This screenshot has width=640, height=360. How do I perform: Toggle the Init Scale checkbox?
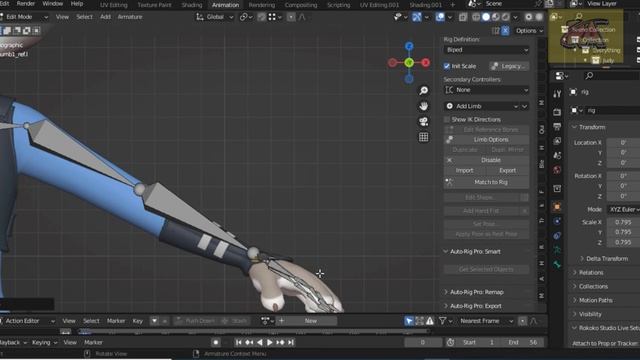(x=447, y=66)
